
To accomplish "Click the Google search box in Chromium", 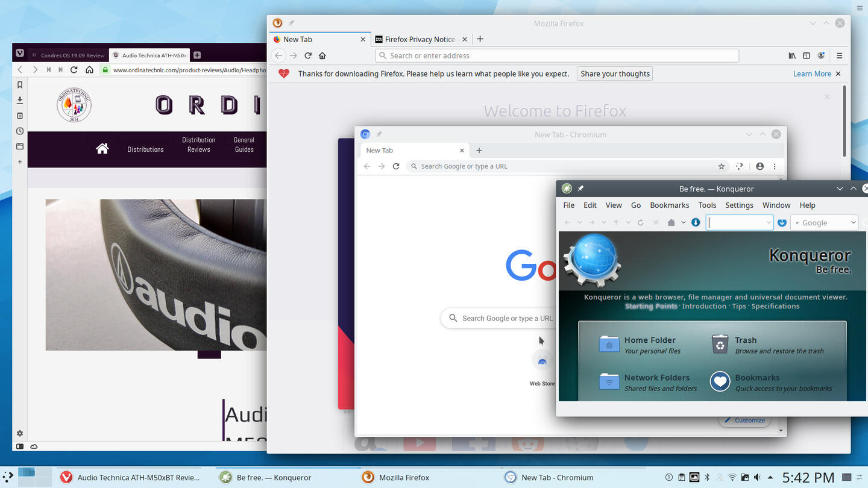I will point(497,318).
